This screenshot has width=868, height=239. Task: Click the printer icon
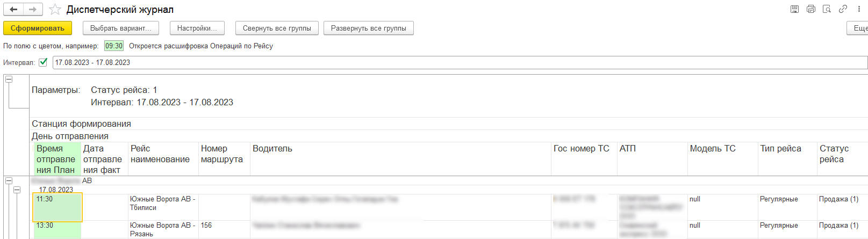coord(810,9)
